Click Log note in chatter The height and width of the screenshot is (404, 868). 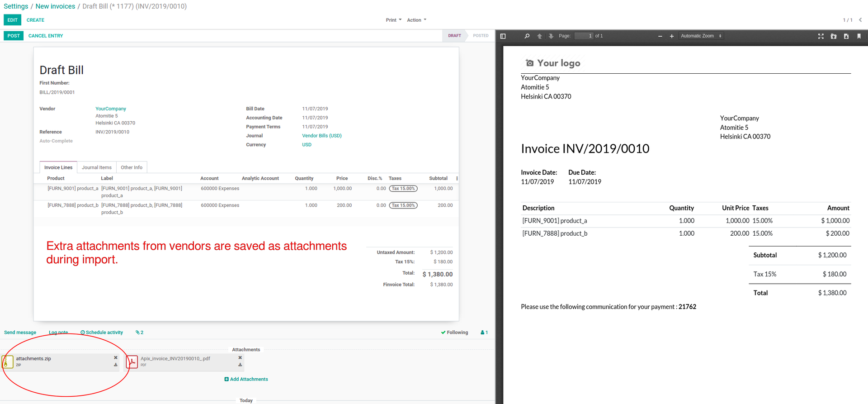58,333
